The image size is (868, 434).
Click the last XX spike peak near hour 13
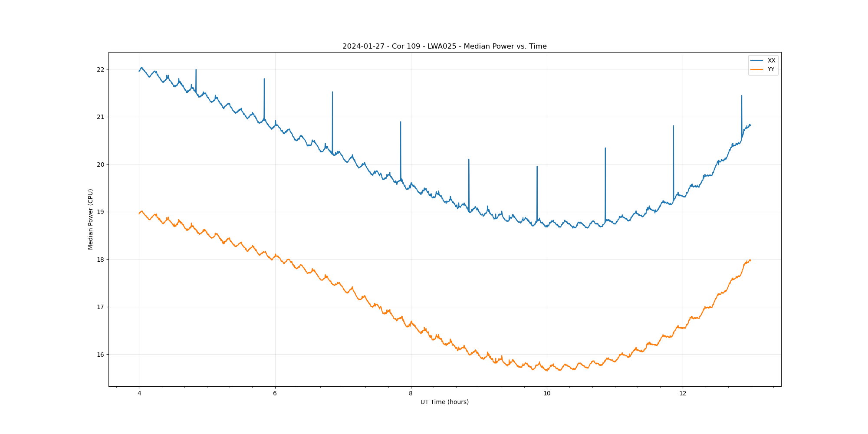(x=742, y=96)
